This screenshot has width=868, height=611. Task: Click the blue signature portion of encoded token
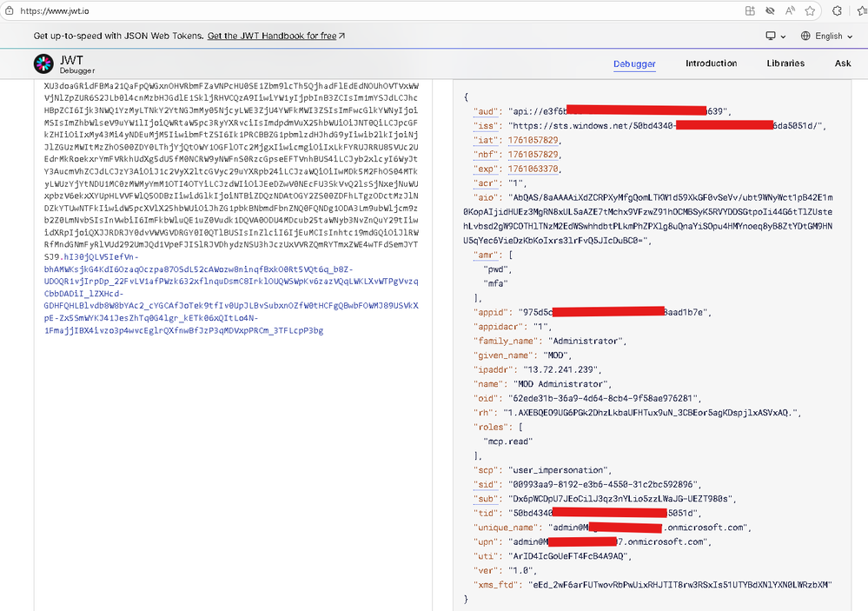(231, 294)
